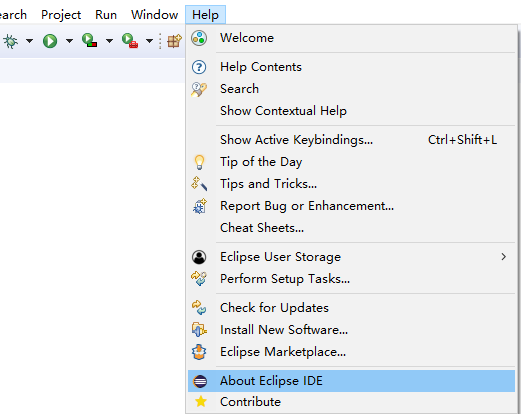Click the Search help flashlight icon

[199, 89]
